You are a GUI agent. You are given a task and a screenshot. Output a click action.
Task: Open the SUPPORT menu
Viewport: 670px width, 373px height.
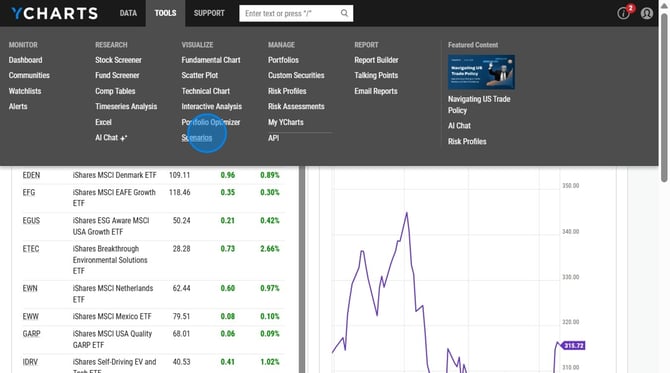(x=209, y=13)
